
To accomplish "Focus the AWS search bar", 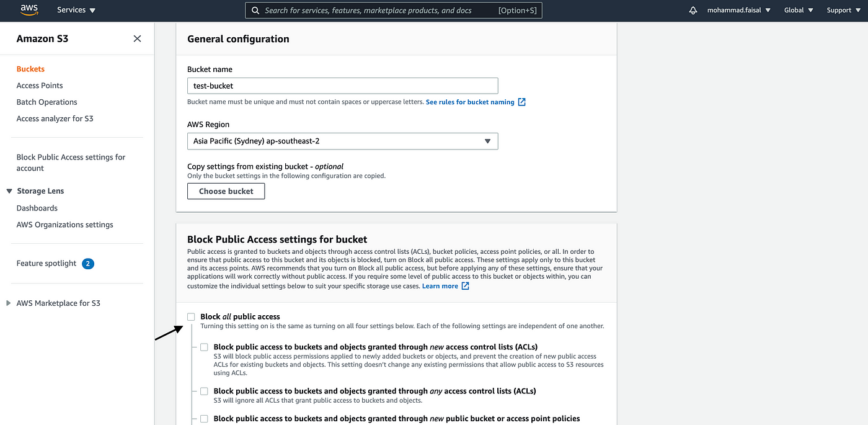I will click(394, 10).
